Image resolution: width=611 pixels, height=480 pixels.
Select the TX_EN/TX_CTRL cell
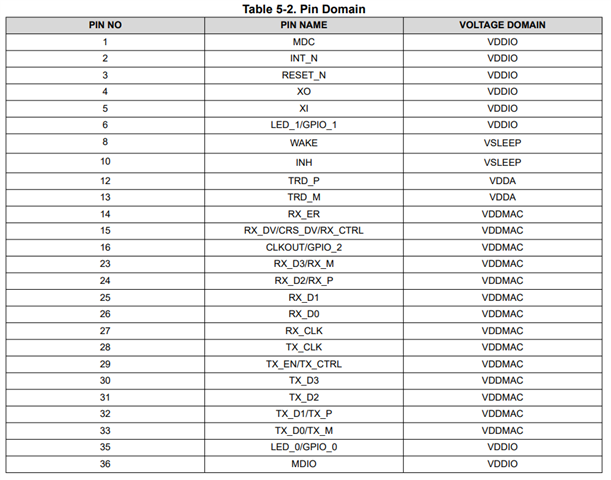304,364
